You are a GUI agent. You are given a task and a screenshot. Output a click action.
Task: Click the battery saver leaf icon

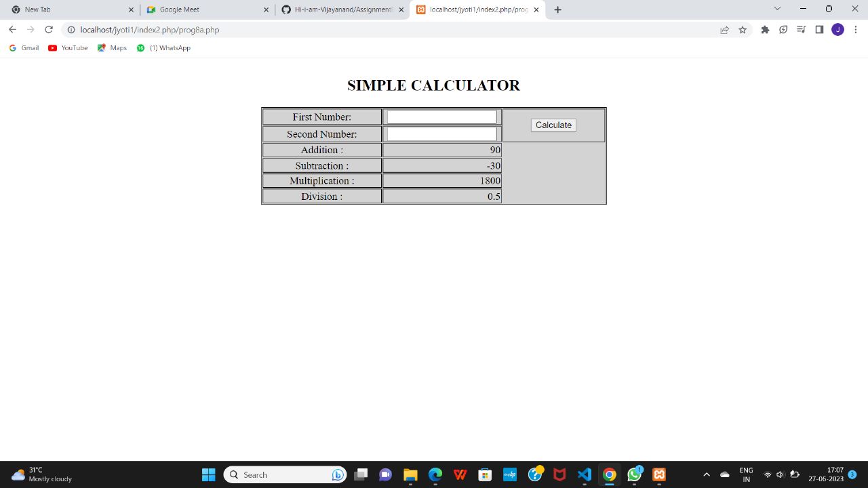pyautogui.click(x=783, y=30)
